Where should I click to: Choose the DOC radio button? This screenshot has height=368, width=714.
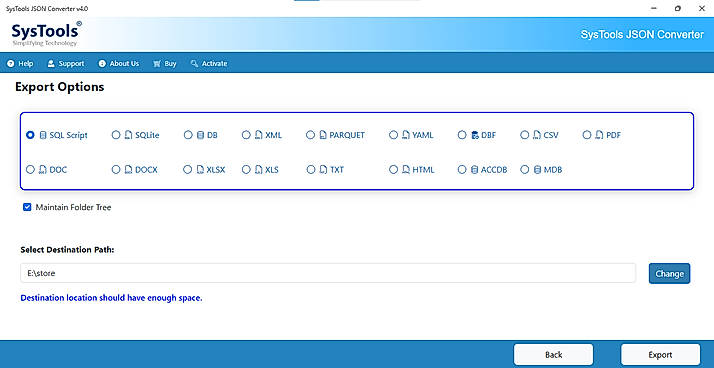(31, 170)
